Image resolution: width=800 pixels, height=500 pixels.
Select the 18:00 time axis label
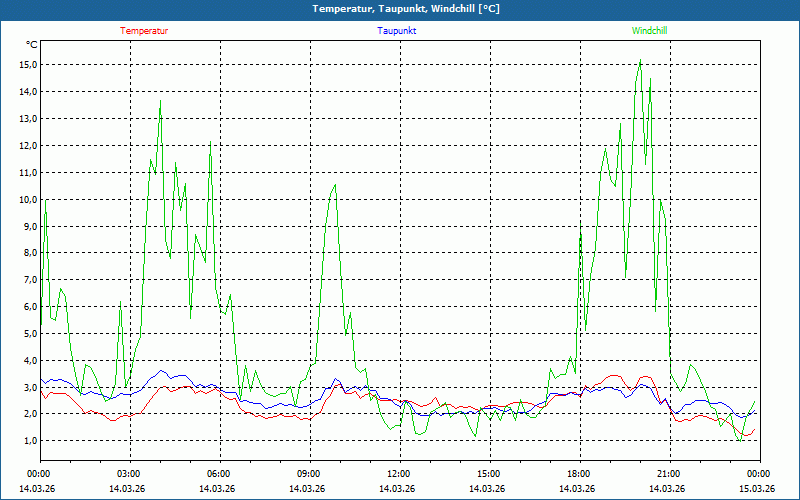point(579,474)
